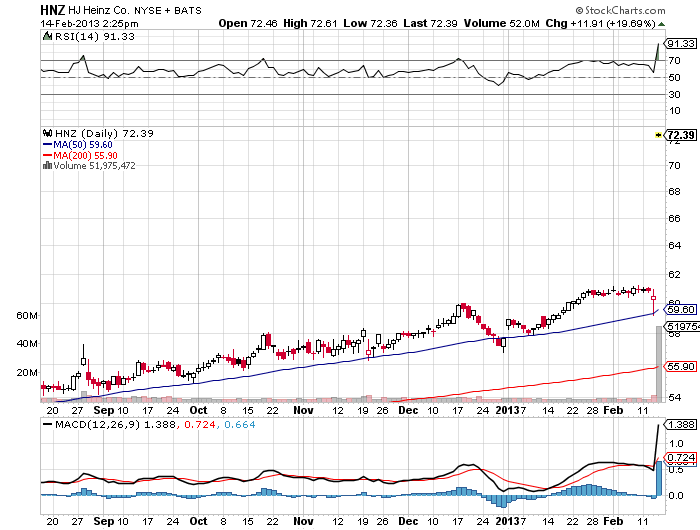Click the 'Nov' label on price chart axis
700x530 pixels.
(303, 410)
